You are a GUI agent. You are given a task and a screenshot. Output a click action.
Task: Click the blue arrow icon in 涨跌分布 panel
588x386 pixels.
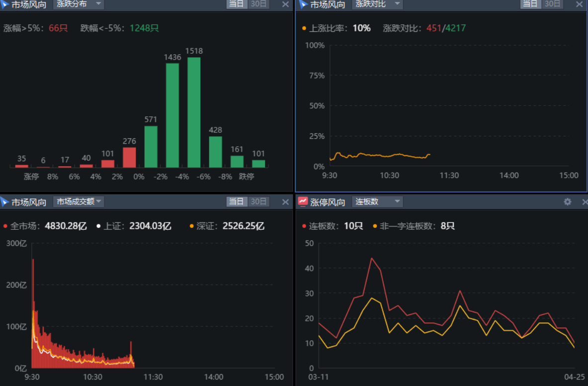point(5,4)
